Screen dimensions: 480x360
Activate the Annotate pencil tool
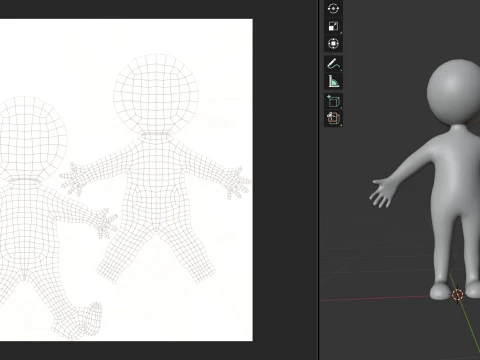(x=333, y=64)
